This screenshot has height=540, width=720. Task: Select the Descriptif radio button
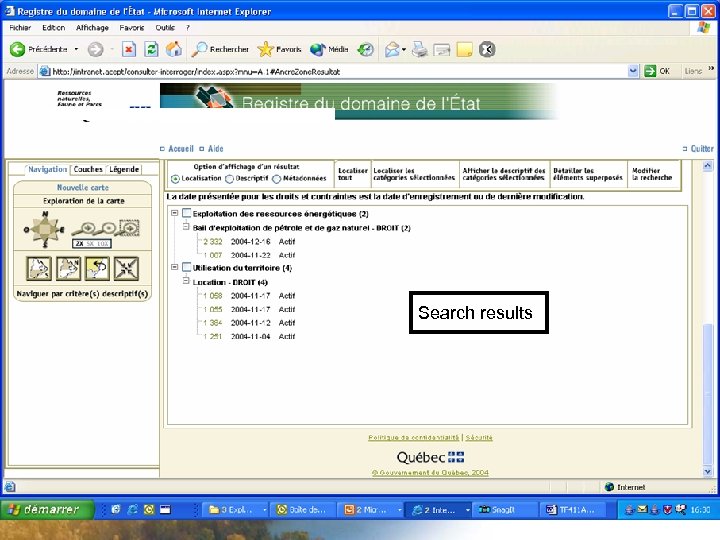point(229,179)
